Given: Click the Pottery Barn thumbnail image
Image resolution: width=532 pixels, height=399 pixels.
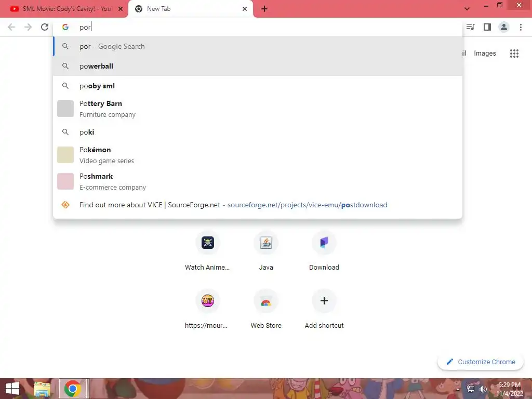Looking at the screenshot, I should [x=65, y=109].
